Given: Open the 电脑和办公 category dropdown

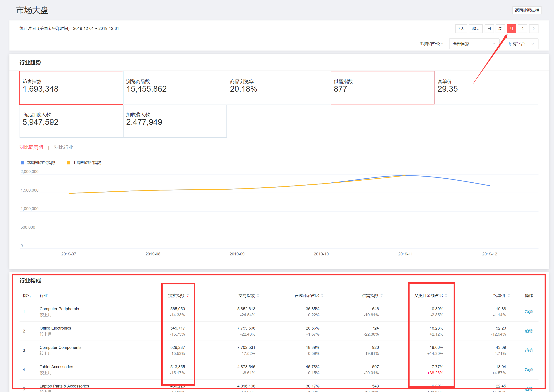Looking at the screenshot, I should point(431,44).
